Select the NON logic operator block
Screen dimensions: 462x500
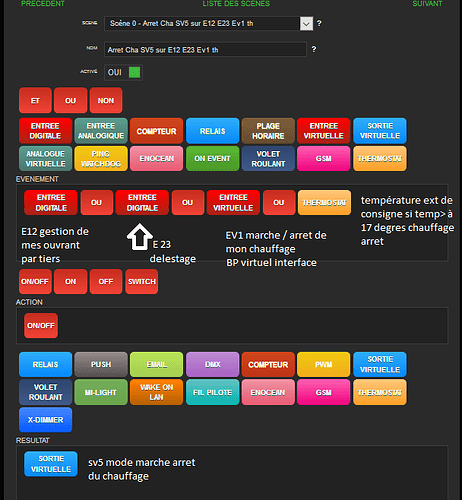point(106,101)
